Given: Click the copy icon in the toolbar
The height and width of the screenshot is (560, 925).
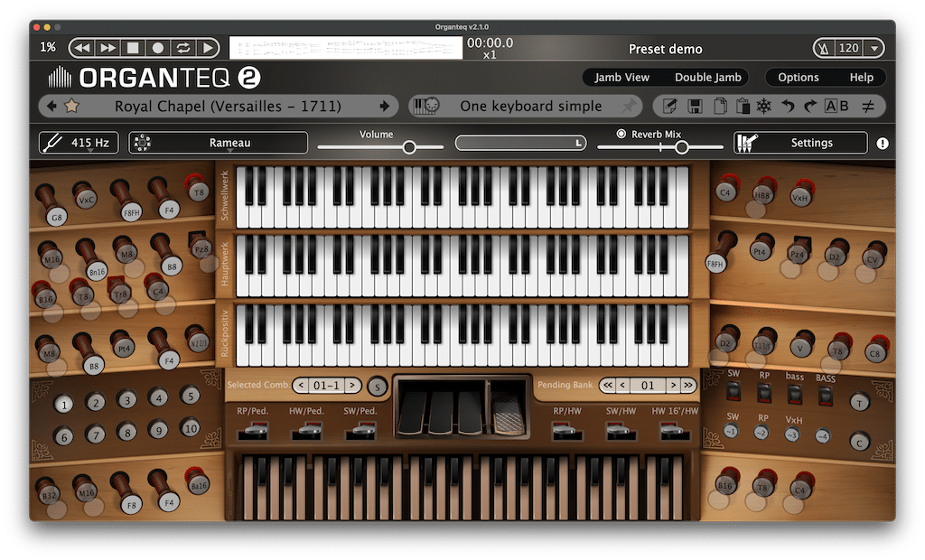Looking at the screenshot, I should (720, 107).
